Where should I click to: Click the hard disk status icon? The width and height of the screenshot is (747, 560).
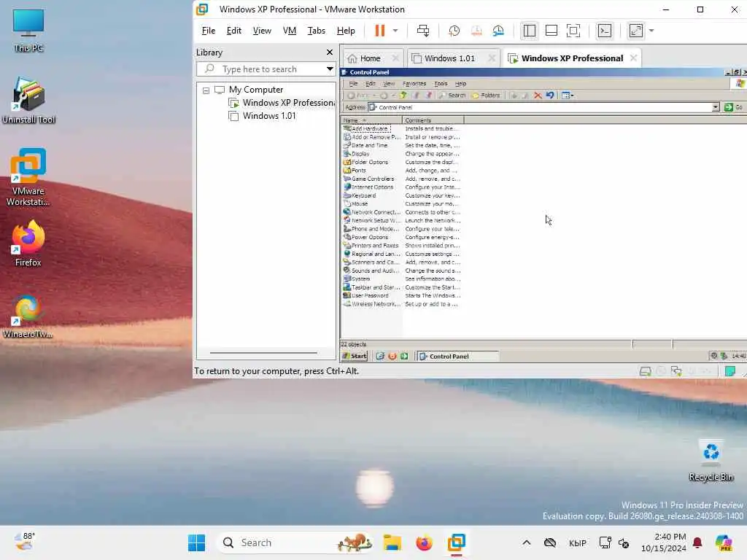645,371
